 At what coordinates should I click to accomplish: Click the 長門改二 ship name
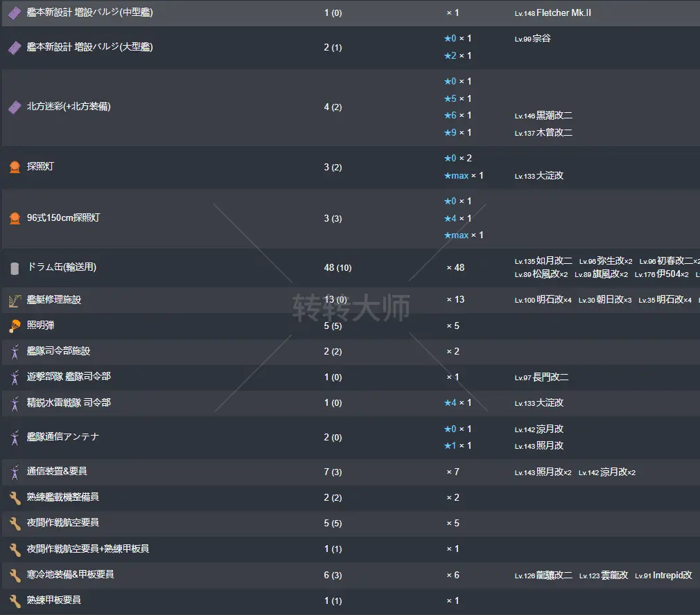[552, 377]
